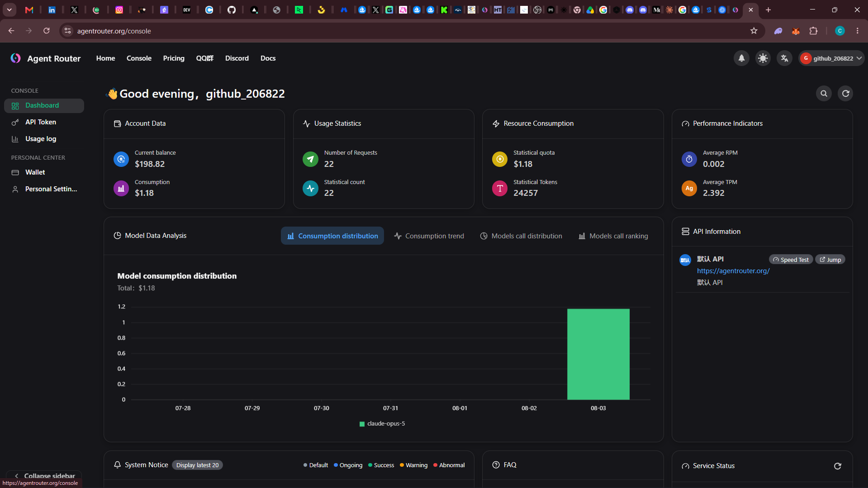Viewport: 868px width, 488px height.
Task: Click the Current balance icon
Action: coord(121,159)
